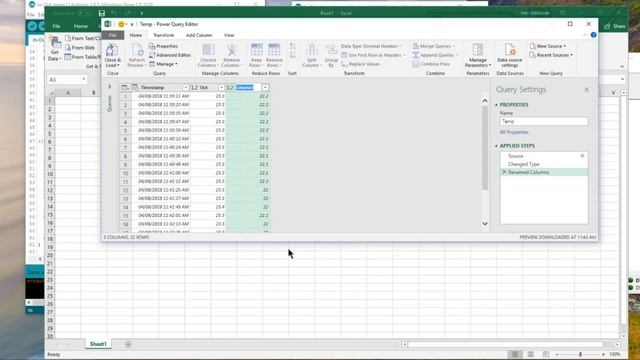Switch to the View tab
The height and width of the screenshot is (360, 640).
(x=229, y=36)
